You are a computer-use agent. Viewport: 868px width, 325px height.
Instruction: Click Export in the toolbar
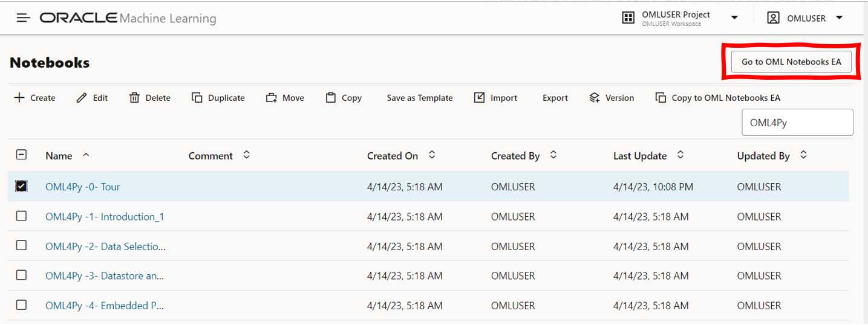coord(555,98)
